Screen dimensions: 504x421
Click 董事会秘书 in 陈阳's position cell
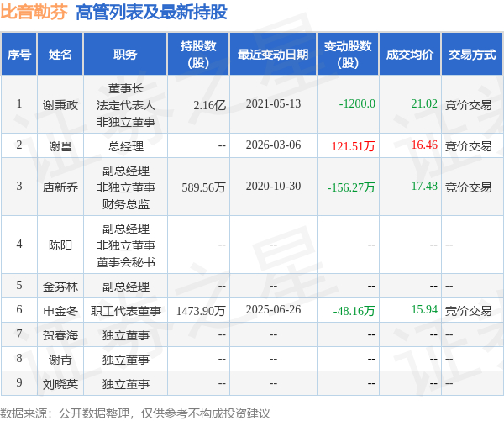[x=126, y=262]
